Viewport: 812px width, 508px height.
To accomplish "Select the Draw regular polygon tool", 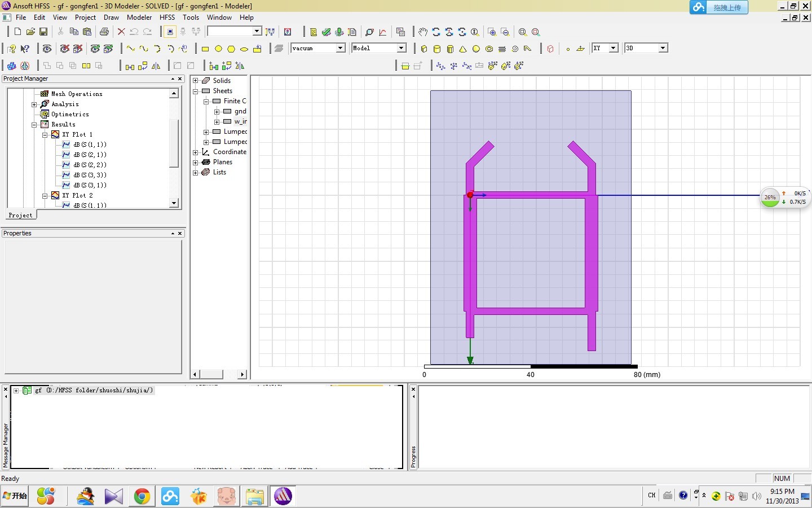I will 231,49.
